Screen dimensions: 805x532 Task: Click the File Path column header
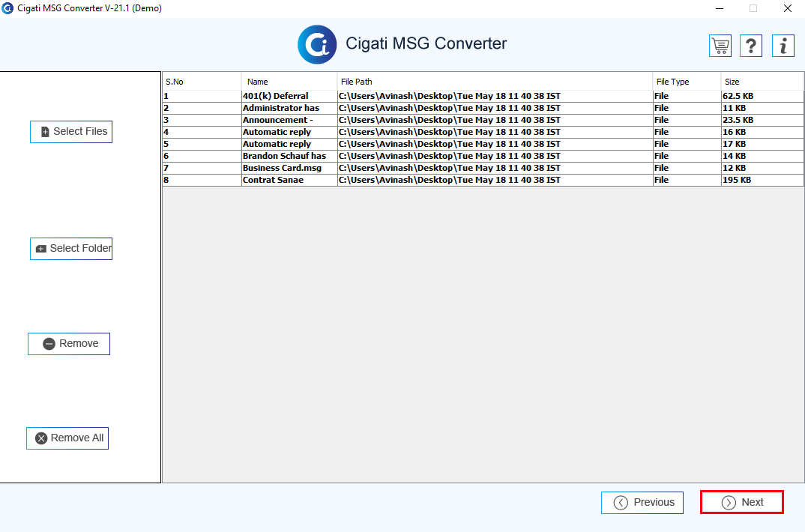(495, 82)
